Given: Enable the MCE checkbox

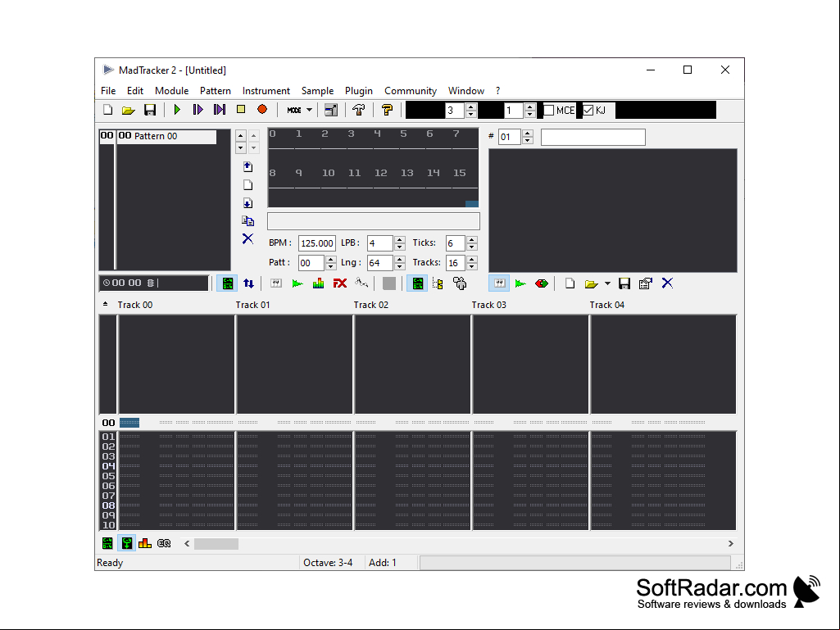Looking at the screenshot, I should 549,111.
